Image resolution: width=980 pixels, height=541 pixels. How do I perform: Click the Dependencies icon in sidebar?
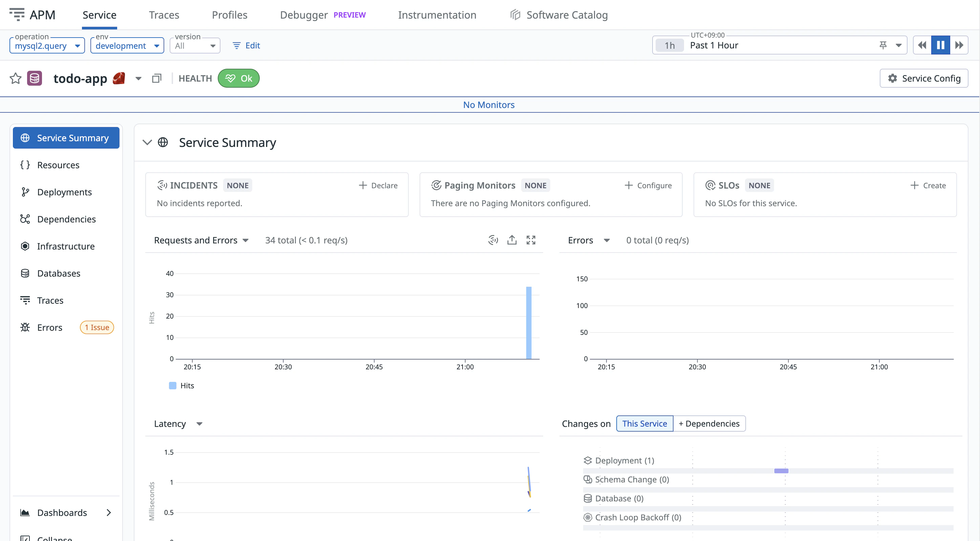click(25, 219)
